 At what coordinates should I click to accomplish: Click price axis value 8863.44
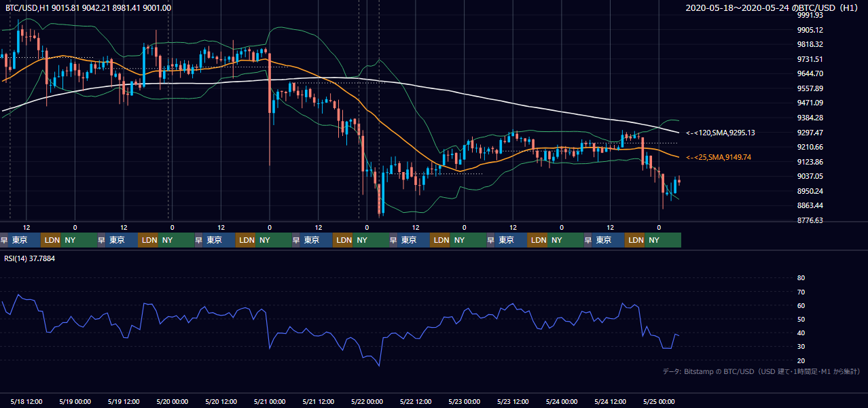[x=810, y=205]
